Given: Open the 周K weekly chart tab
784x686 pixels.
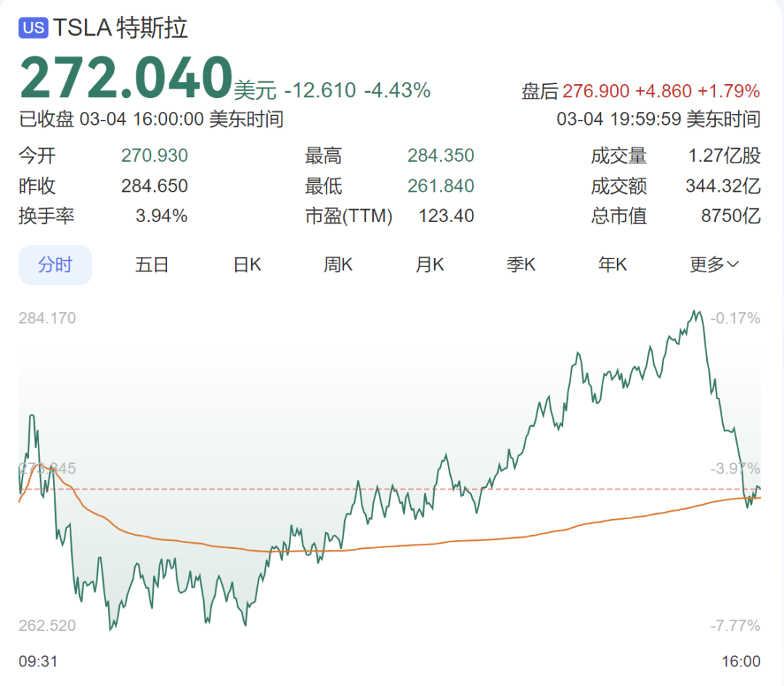Looking at the screenshot, I should pyautogui.click(x=338, y=265).
